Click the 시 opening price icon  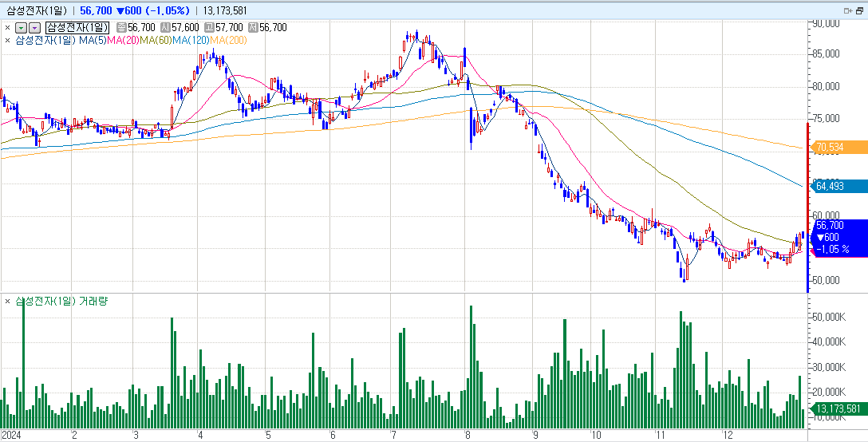(x=165, y=28)
